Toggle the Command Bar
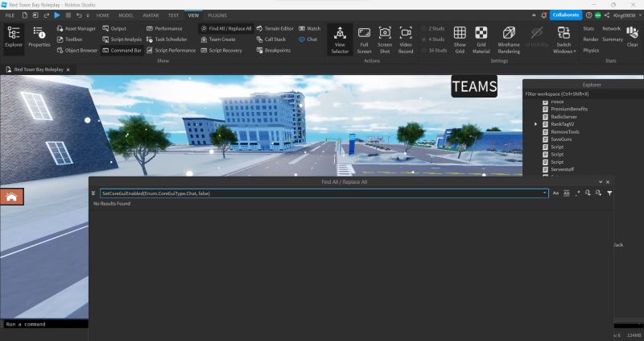 [122, 51]
